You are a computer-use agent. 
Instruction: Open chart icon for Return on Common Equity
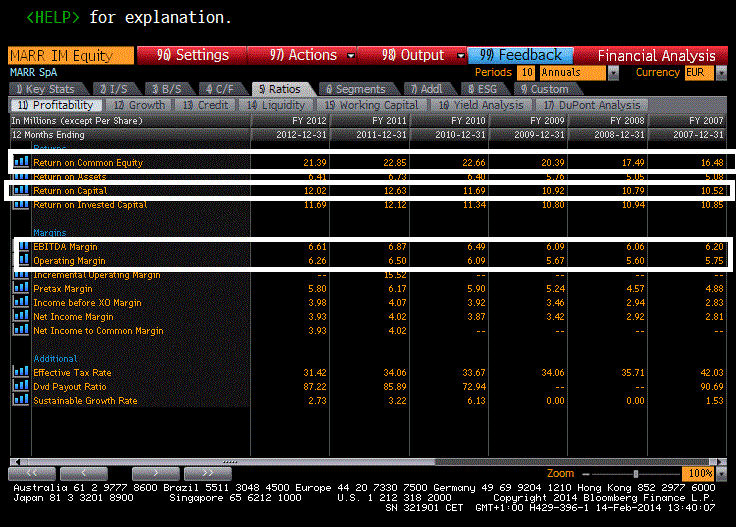pos(21,162)
